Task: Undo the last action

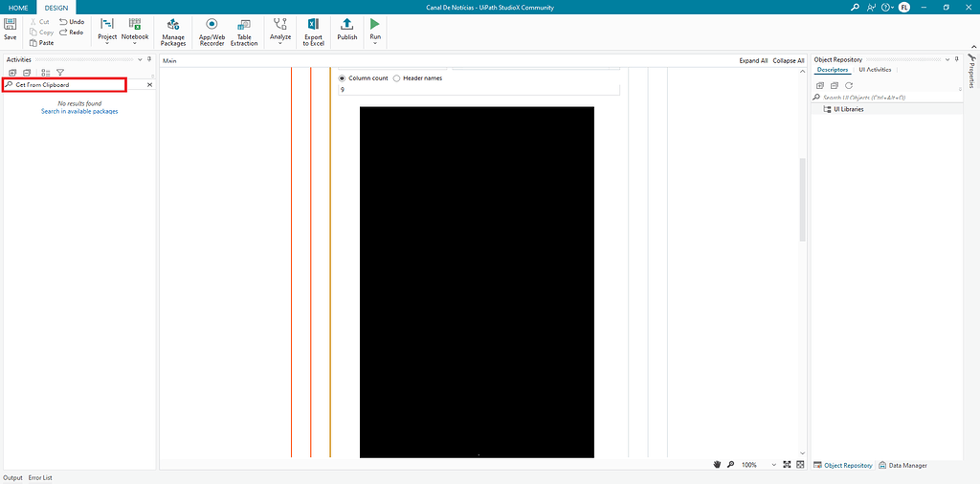Action: pos(72,21)
